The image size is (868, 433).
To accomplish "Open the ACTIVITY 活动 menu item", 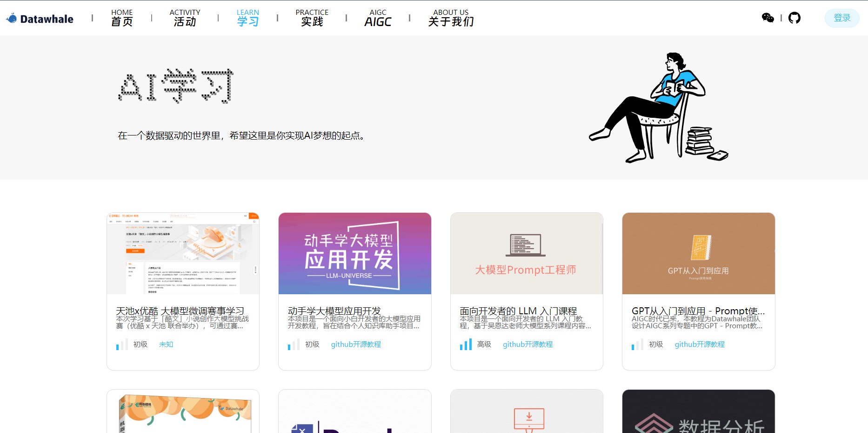I will pos(185,18).
